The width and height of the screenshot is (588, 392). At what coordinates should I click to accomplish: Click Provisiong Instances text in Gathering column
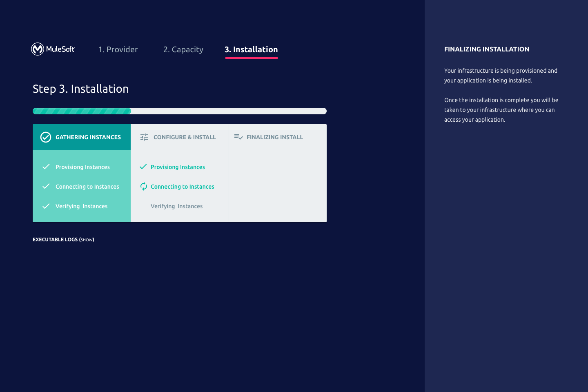click(x=82, y=167)
